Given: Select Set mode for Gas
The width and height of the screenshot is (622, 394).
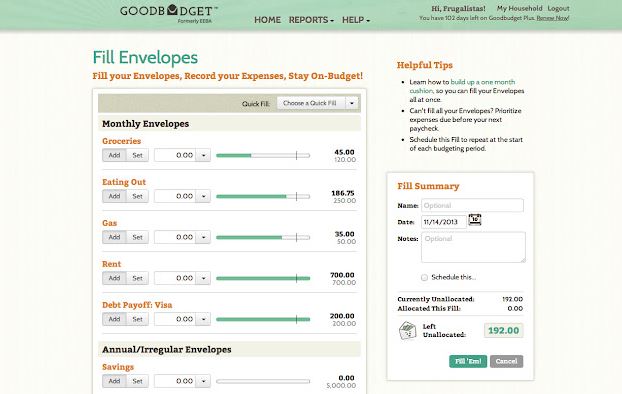Looking at the screenshot, I should [x=137, y=237].
